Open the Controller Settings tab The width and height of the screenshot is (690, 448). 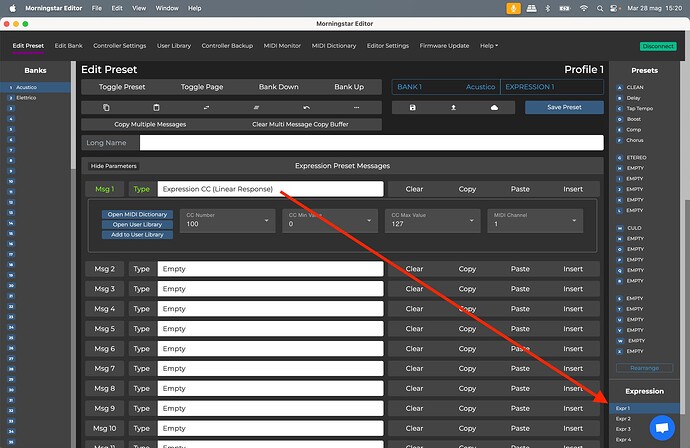coord(120,46)
